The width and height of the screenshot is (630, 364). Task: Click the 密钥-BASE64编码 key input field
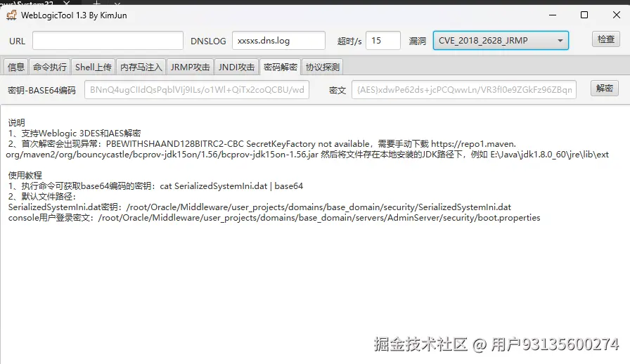(197, 89)
